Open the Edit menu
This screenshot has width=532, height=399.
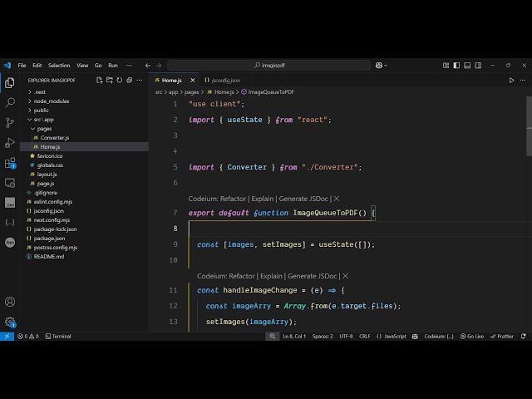(37, 66)
